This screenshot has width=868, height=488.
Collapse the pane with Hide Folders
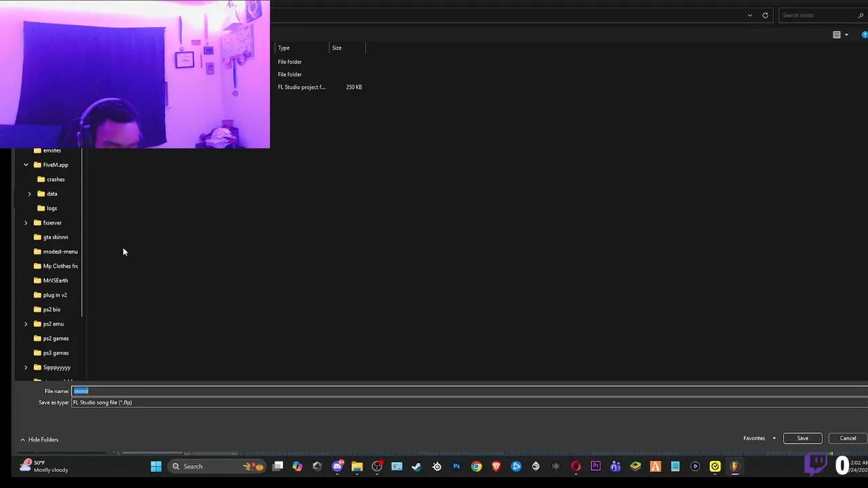[x=39, y=439]
